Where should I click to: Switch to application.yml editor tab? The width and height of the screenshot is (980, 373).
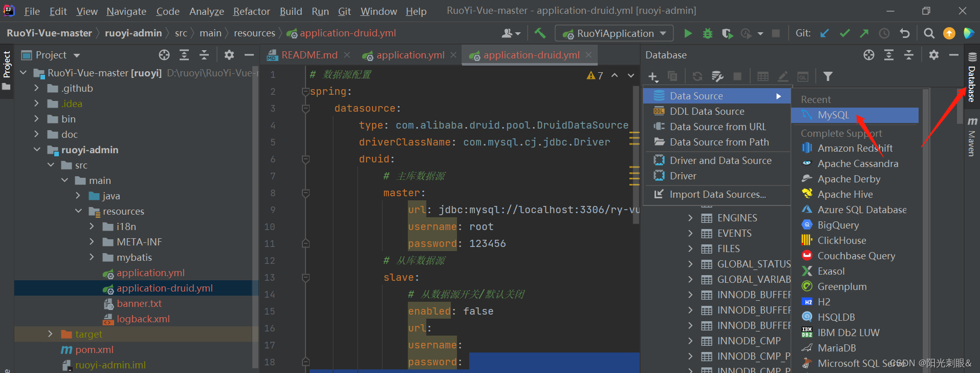click(410, 55)
